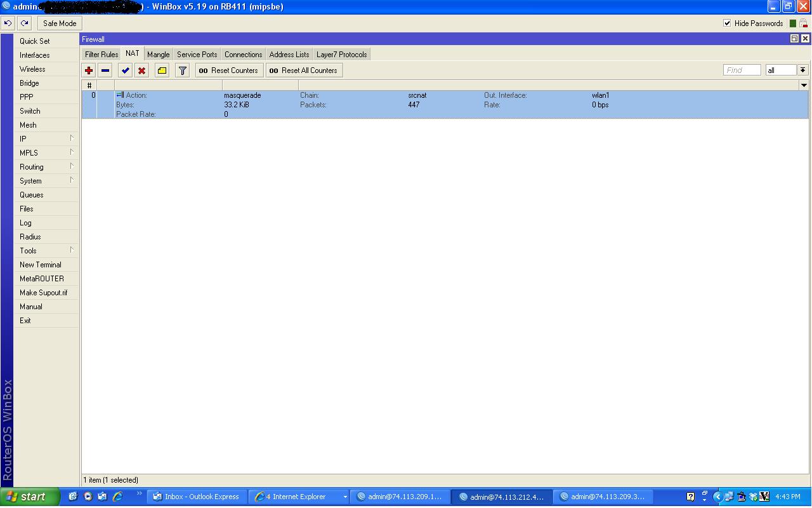Click Make Supout.rif in sidebar
The height and width of the screenshot is (508, 812).
click(46, 292)
